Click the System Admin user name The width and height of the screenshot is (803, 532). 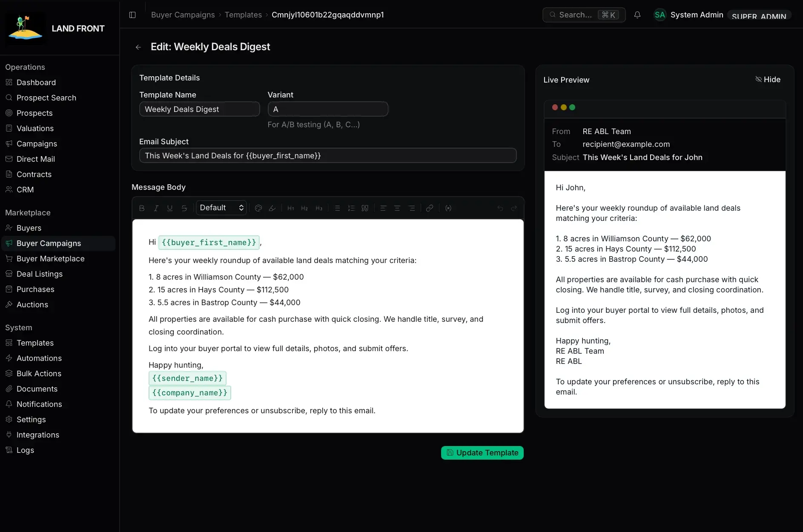click(697, 15)
